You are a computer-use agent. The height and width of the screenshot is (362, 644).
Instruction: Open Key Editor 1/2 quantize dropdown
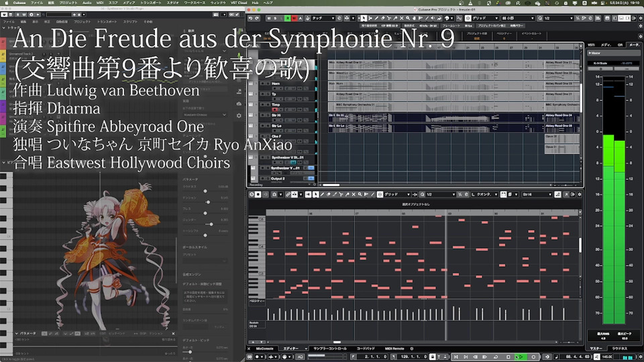pos(441,194)
